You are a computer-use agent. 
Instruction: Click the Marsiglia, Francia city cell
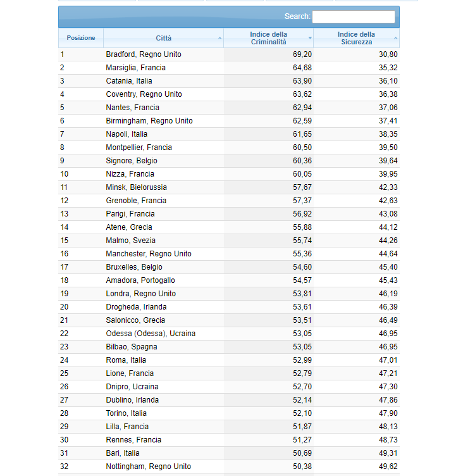click(x=135, y=68)
